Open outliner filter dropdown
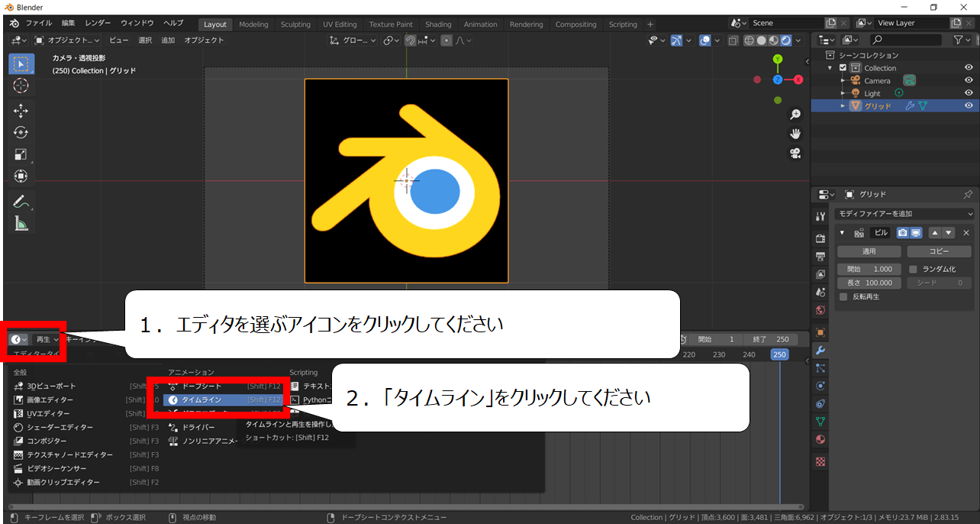980x524 pixels. click(x=962, y=40)
